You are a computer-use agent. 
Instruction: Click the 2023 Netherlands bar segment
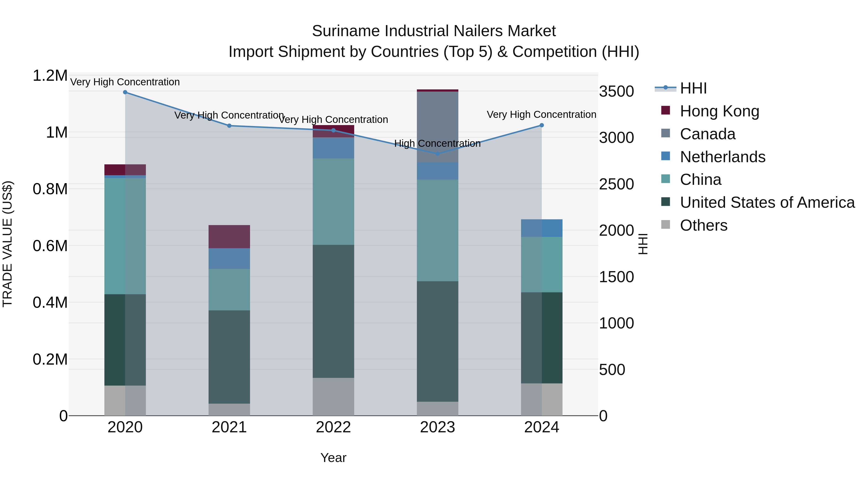tap(437, 171)
